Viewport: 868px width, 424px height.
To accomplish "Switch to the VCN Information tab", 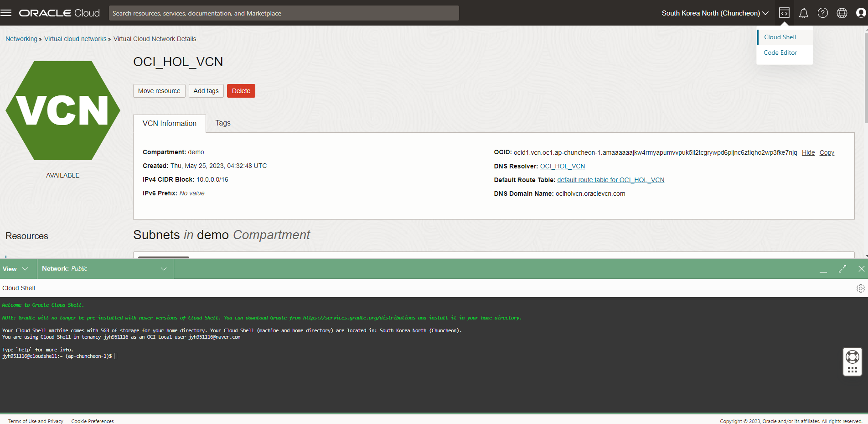I will [170, 124].
